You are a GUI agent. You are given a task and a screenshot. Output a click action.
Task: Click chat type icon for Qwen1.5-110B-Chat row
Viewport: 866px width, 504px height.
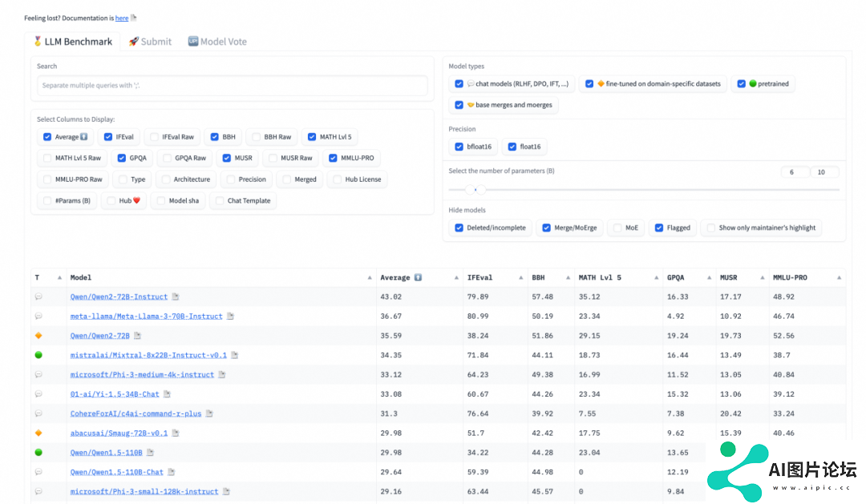38,472
